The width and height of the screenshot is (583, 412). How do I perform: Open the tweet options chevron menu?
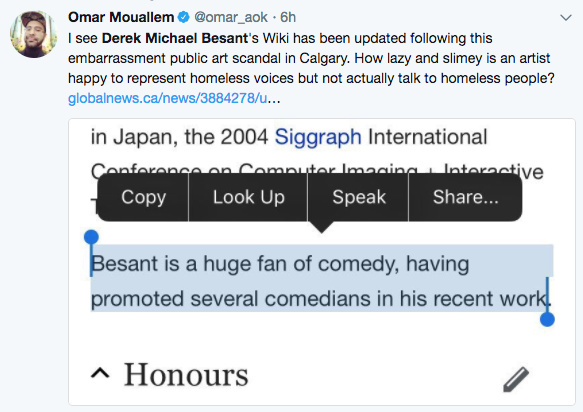tap(566, 17)
